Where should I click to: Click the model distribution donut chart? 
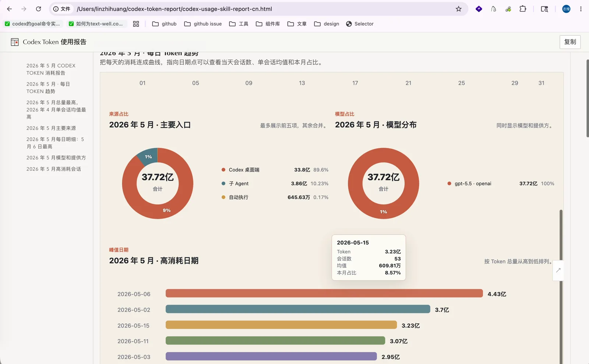click(x=384, y=183)
